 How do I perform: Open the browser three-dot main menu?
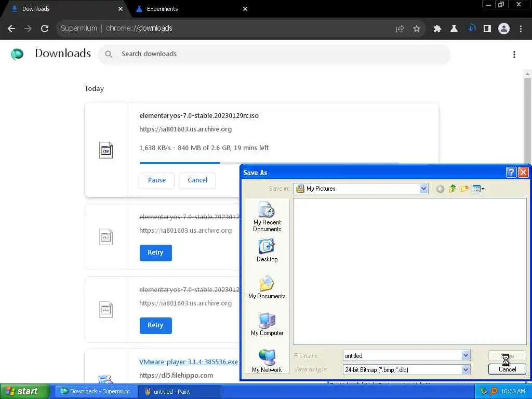pos(521,29)
